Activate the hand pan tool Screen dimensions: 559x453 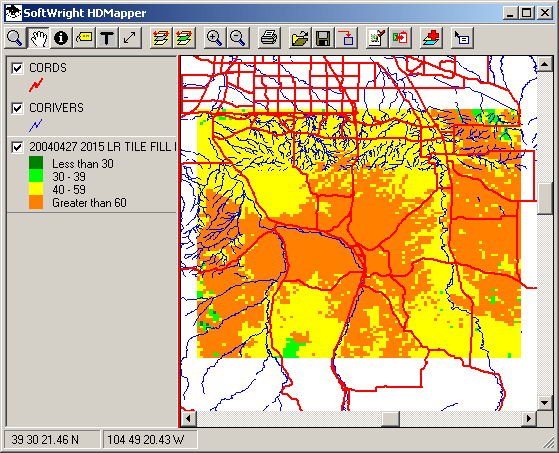point(39,38)
